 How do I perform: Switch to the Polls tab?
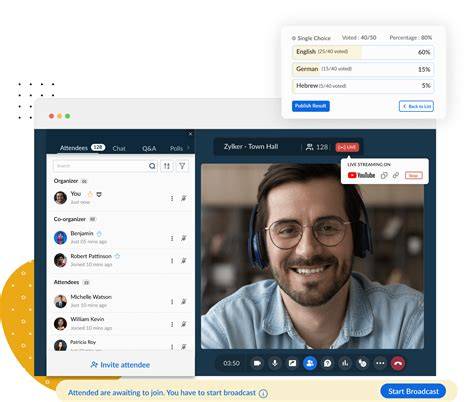[x=176, y=148]
